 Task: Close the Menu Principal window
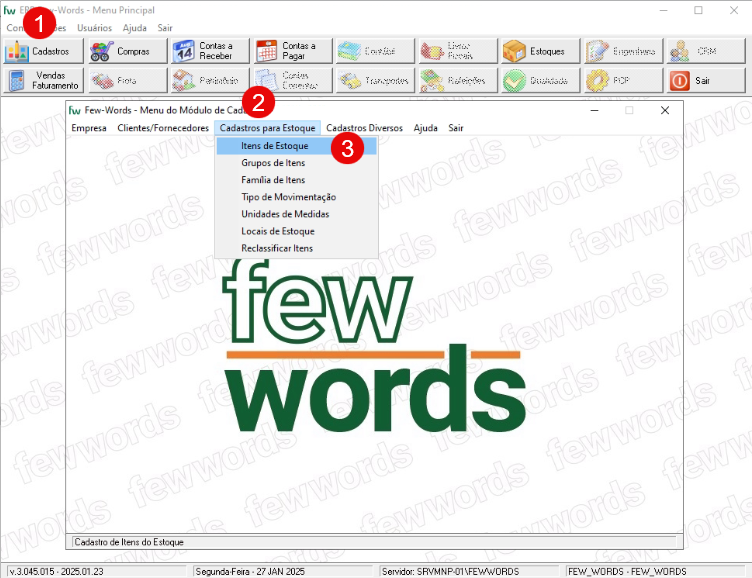click(734, 10)
